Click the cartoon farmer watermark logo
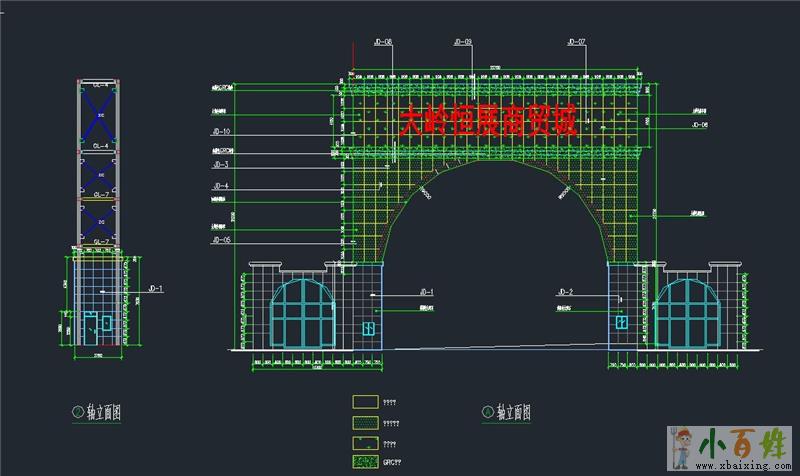800x476 pixels. coord(683,445)
